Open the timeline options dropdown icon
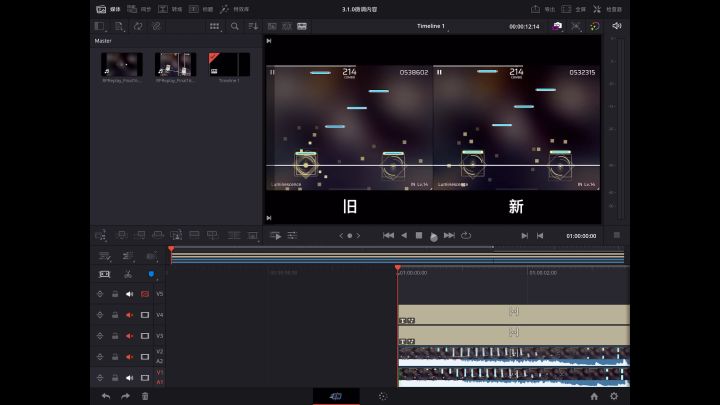 pos(105,256)
